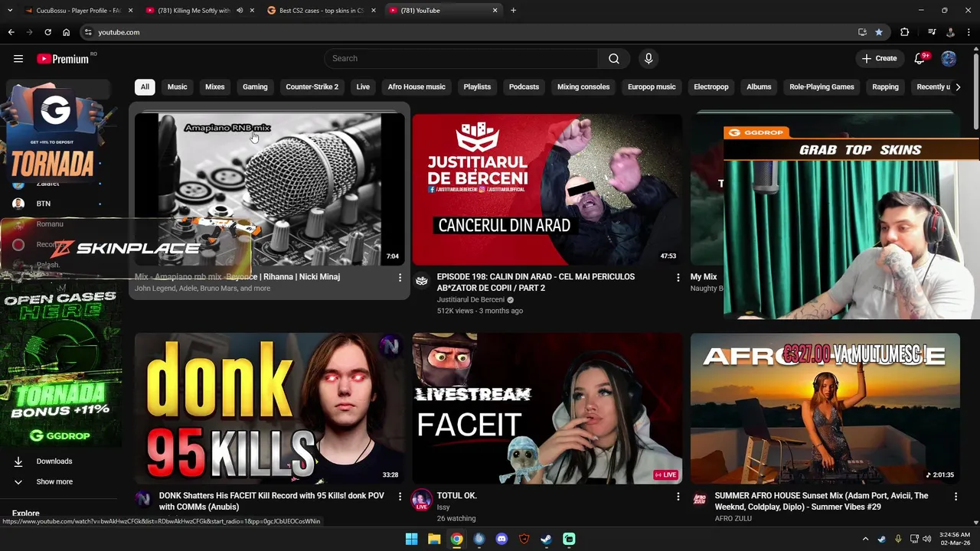Open the Chrome profile avatar

tap(950, 32)
